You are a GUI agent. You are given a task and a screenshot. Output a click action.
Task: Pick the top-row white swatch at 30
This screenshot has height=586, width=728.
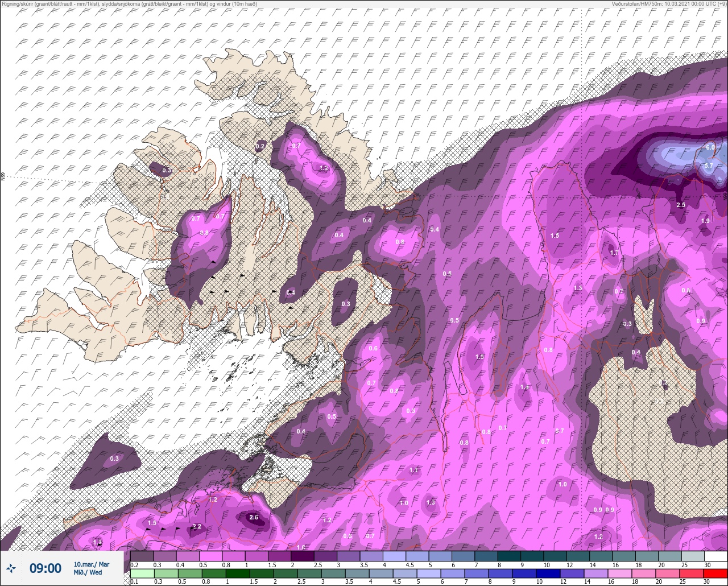click(715, 556)
